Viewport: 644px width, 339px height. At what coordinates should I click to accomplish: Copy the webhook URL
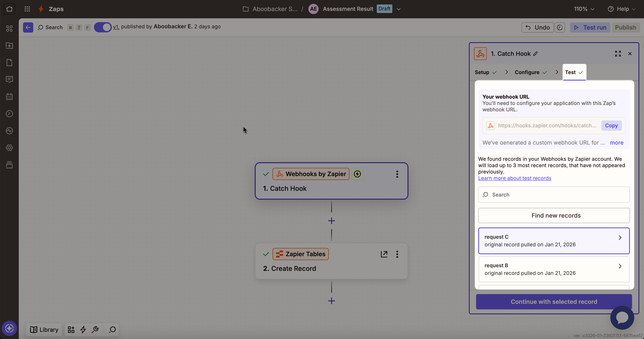(611, 125)
